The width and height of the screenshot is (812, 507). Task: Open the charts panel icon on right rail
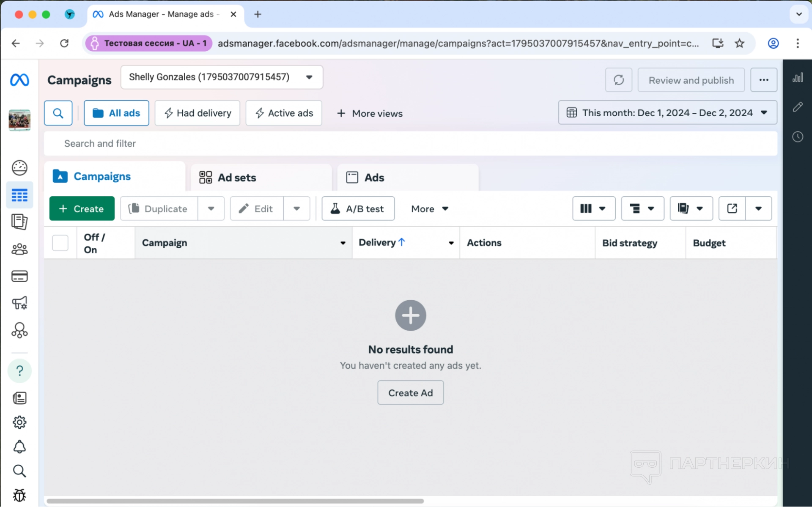point(798,78)
